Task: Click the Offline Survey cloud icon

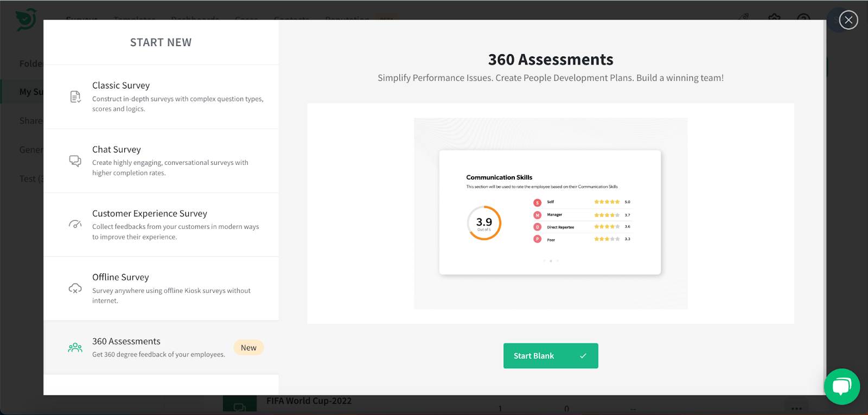Action: coord(75,288)
